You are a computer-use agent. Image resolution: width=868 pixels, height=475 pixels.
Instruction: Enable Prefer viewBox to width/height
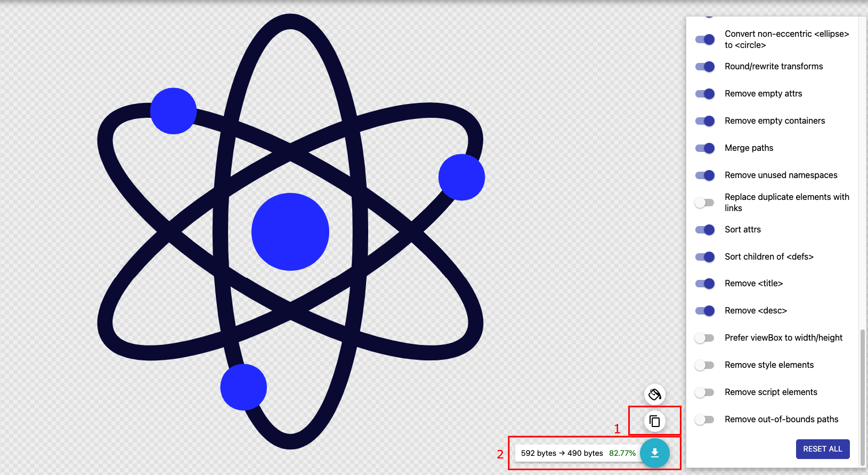point(705,338)
